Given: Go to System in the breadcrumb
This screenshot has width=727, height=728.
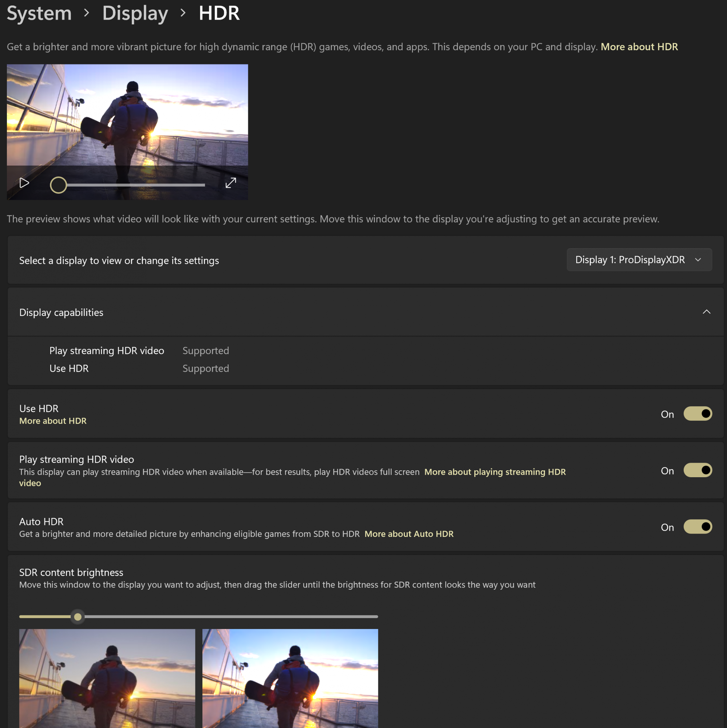Looking at the screenshot, I should (x=39, y=13).
